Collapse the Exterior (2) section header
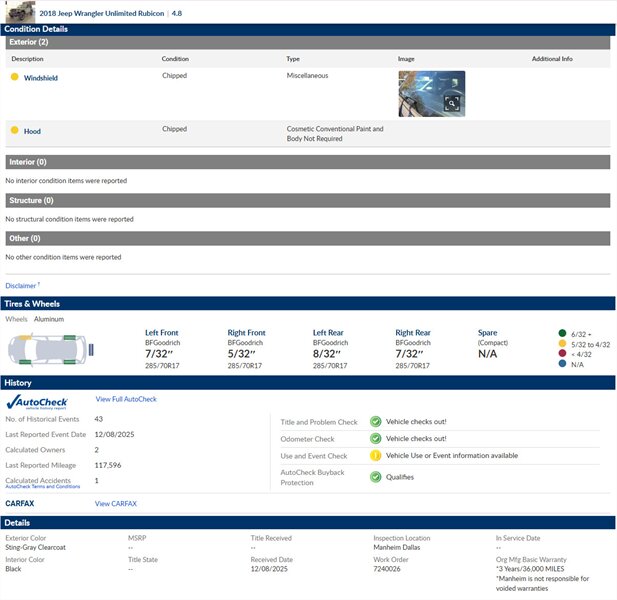The width and height of the screenshot is (617, 600). [28, 42]
